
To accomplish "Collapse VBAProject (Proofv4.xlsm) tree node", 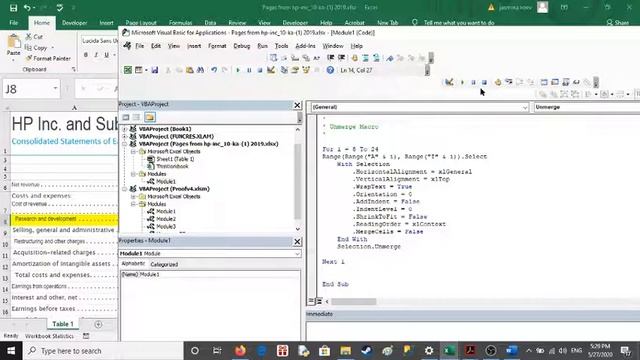I will pyautogui.click(x=124, y=189).
